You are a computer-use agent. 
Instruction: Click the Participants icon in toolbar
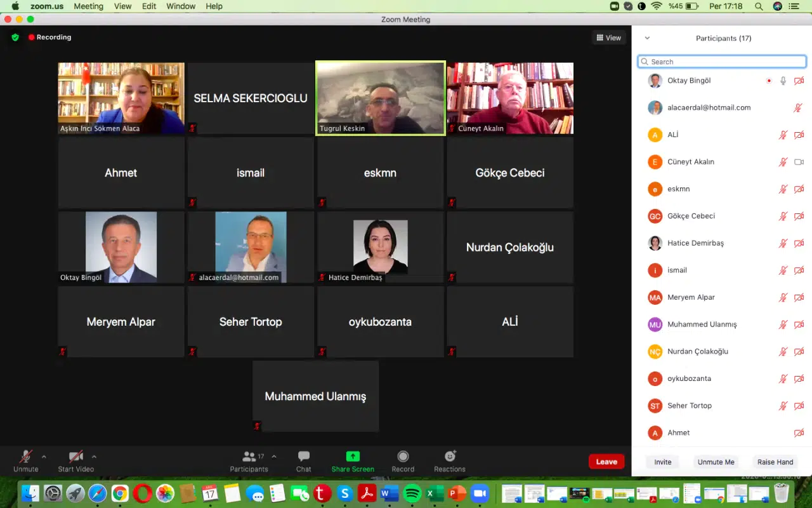click(249, 457)
